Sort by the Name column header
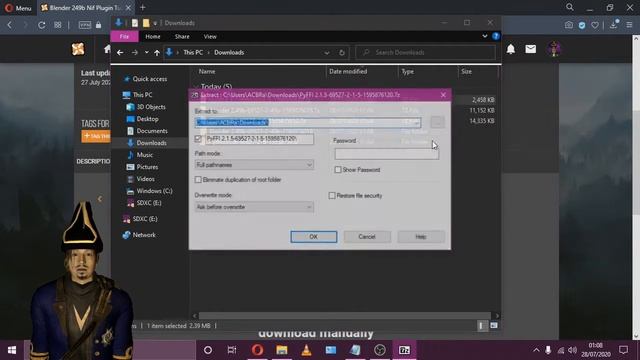Image resolution: width=640 pixels, height=360 pixels. pyautogui.click(x=207, y=72)
